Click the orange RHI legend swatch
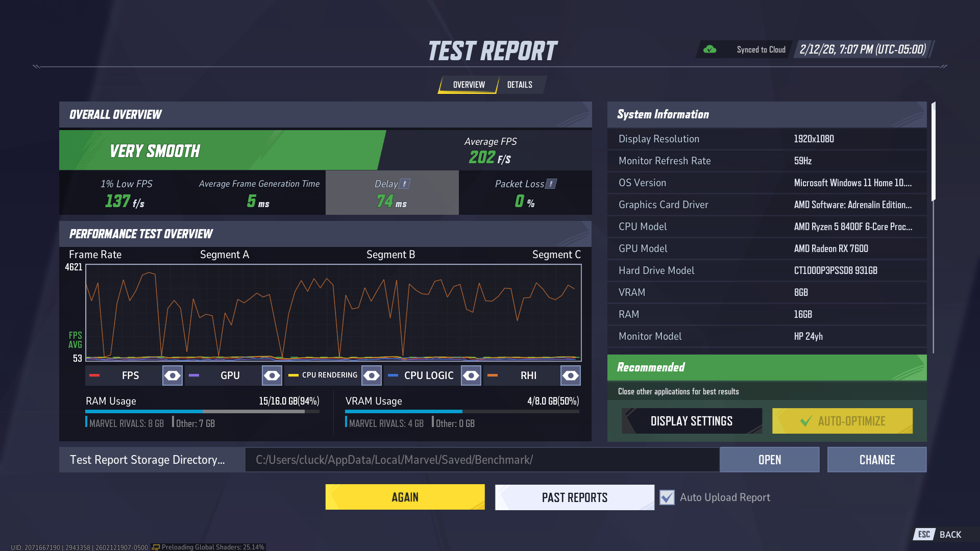The image size is (980, 551). [x=493, y=375]
